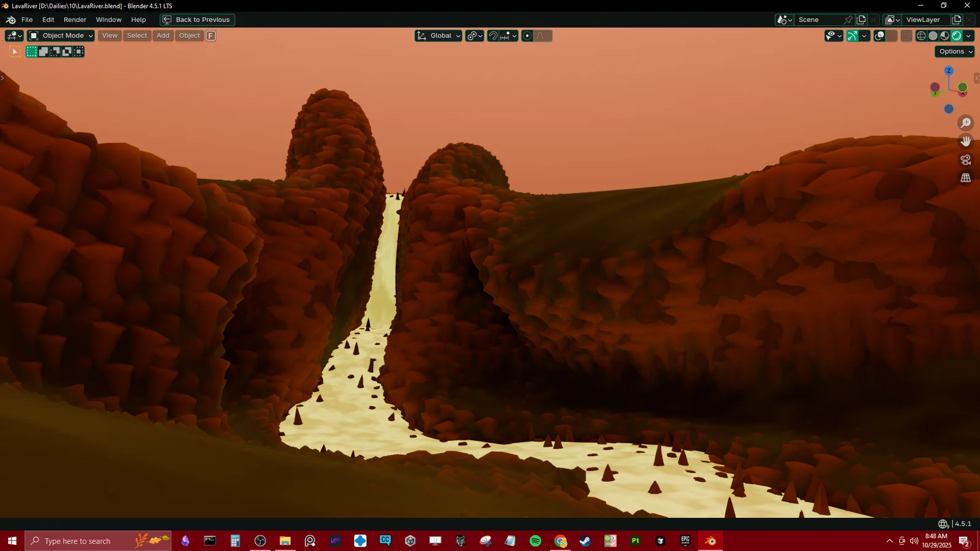Select the Tweak select box tool
The height and width of the screenshot is (551, 980).
[13, 51]
